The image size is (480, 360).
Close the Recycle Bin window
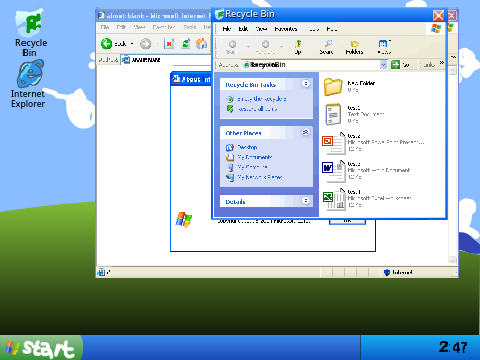[438, 15]
